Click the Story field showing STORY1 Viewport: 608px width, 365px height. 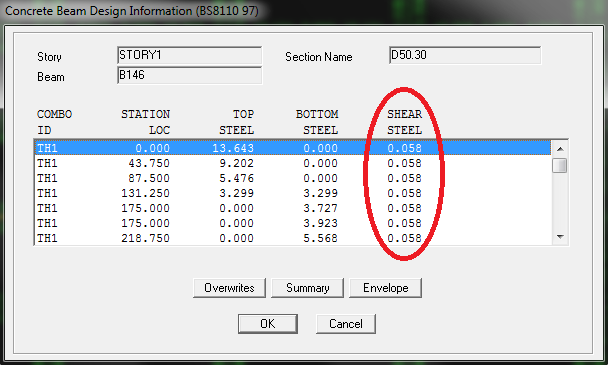[x=189, y=55]
